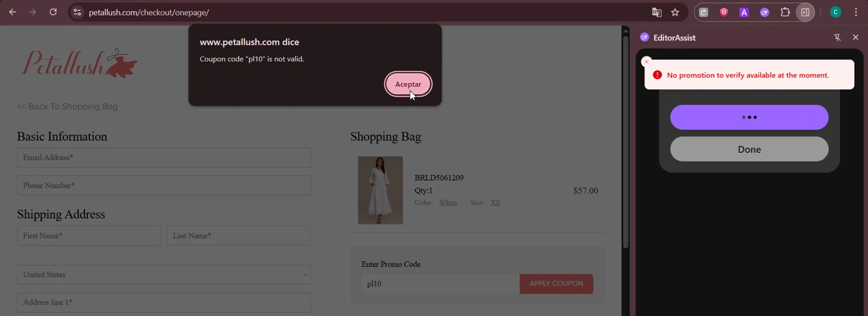Screen dimensions: 868x316
Task: Open the extensions puzzle menu
Action: tap(785, 12)
